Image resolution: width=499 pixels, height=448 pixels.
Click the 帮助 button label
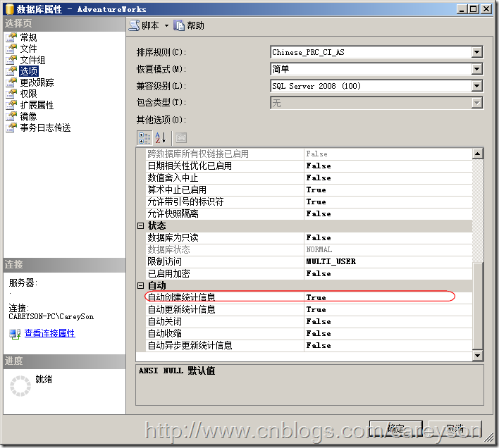click(x=195, y=25)
